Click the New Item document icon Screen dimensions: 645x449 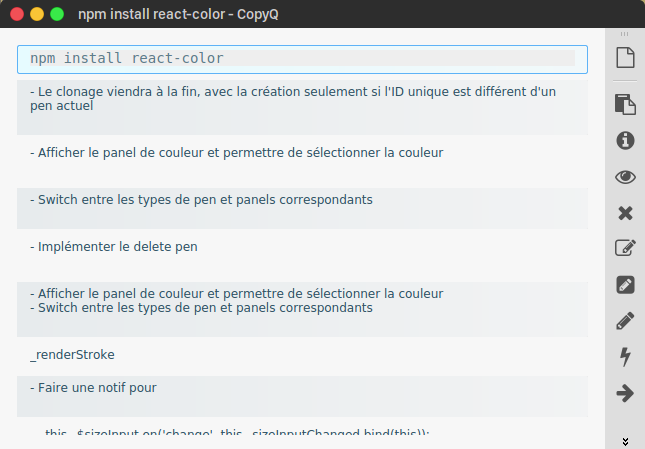[626, 58]
